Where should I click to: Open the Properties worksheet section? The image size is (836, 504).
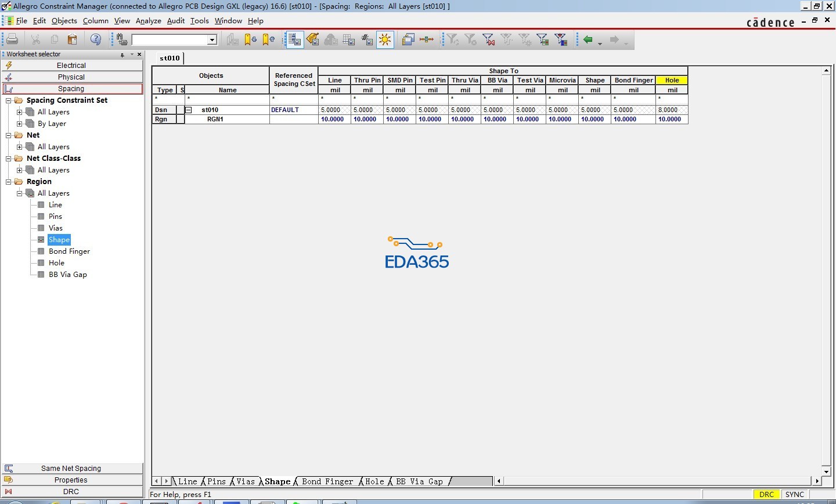(71, 480)
